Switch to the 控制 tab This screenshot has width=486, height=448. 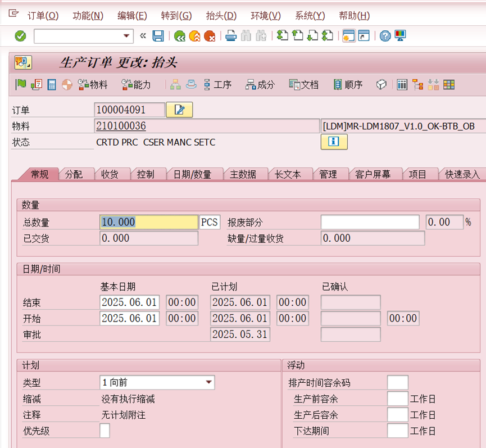point(146,174)
